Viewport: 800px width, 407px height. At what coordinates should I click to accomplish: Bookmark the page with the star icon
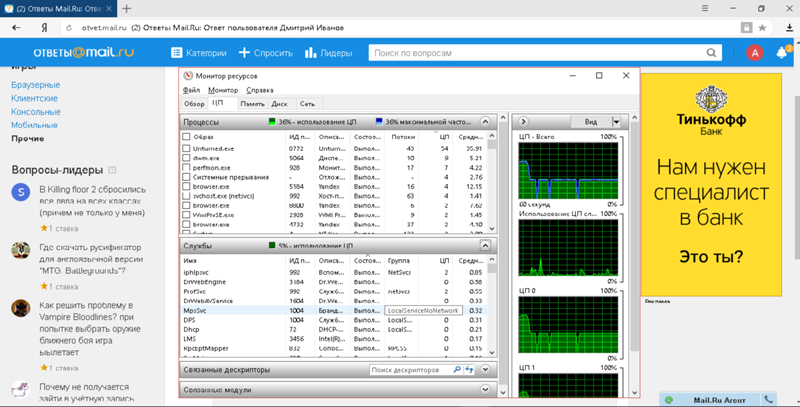pos(762,28)
